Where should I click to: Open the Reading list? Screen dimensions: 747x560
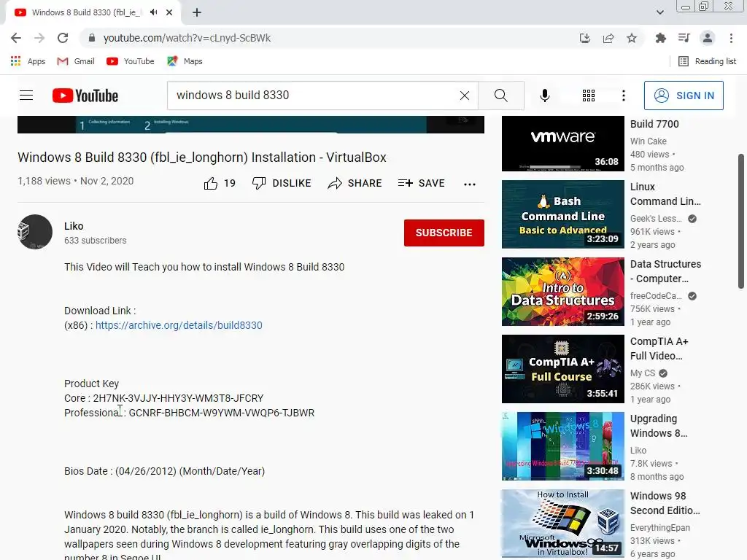(707, 61)
